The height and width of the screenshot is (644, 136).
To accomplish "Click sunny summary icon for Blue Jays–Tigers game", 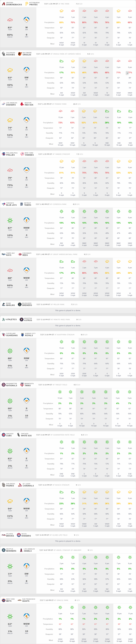I will tap(10, 220).
